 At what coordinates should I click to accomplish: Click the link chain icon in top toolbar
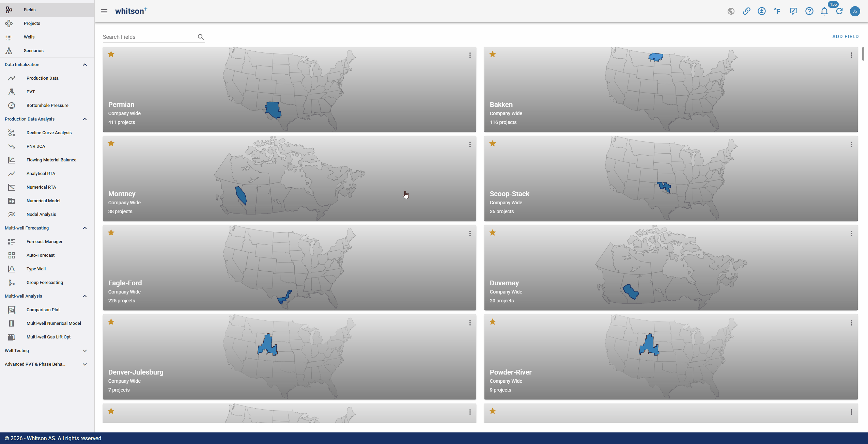746,11
